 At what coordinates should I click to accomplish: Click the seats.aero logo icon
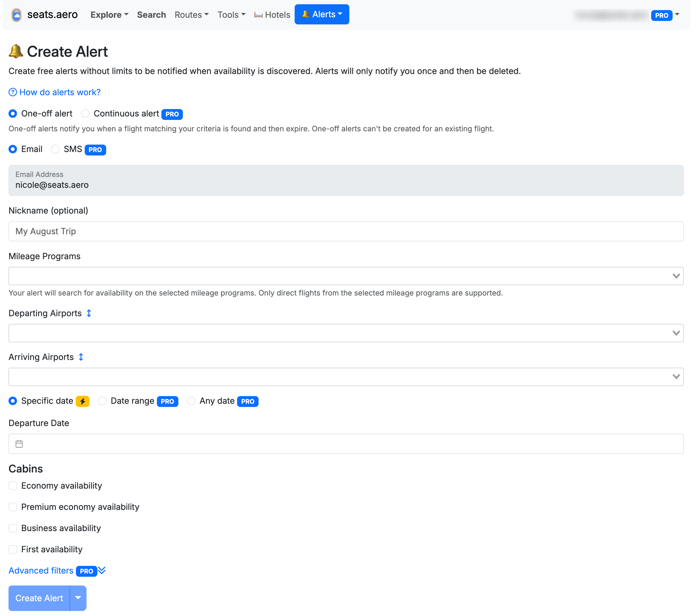click(16, 15)
